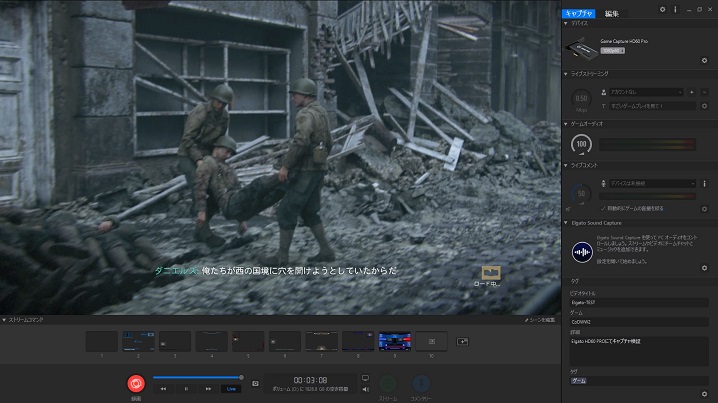This screenshot has height=403, width=718.
Task: Fast forward the captured footage
Action: point(208,389)
